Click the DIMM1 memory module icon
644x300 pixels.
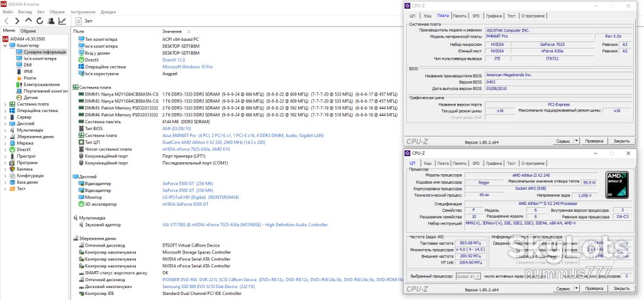click(x=81, y=94)
